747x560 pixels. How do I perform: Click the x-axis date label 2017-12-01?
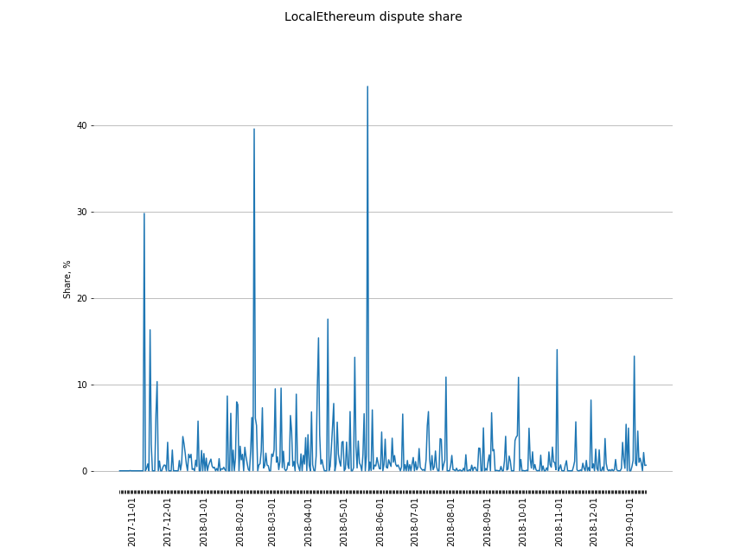(167, 522)
